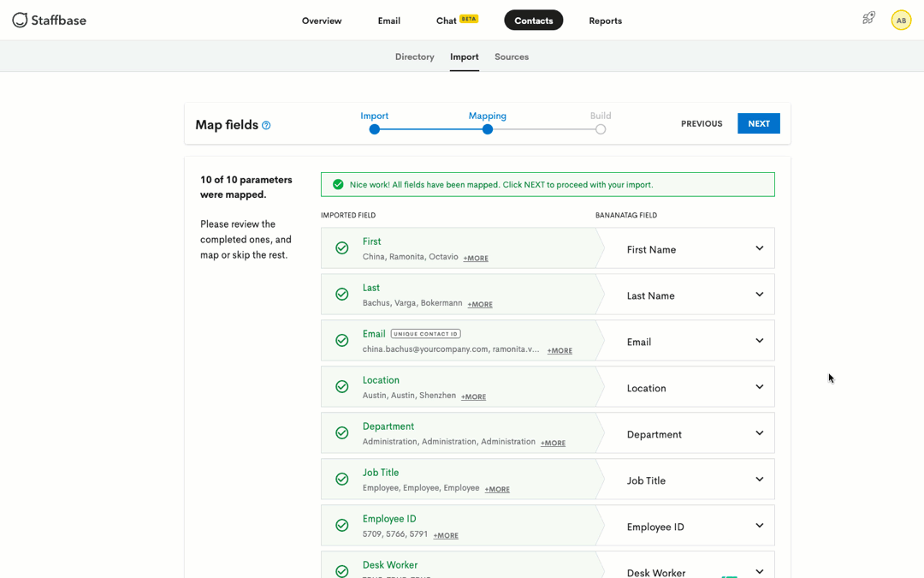Click the 'Map fields' heading
Image resolution: width=924 pixels, height=578 pixels.
tap(227, 125)
